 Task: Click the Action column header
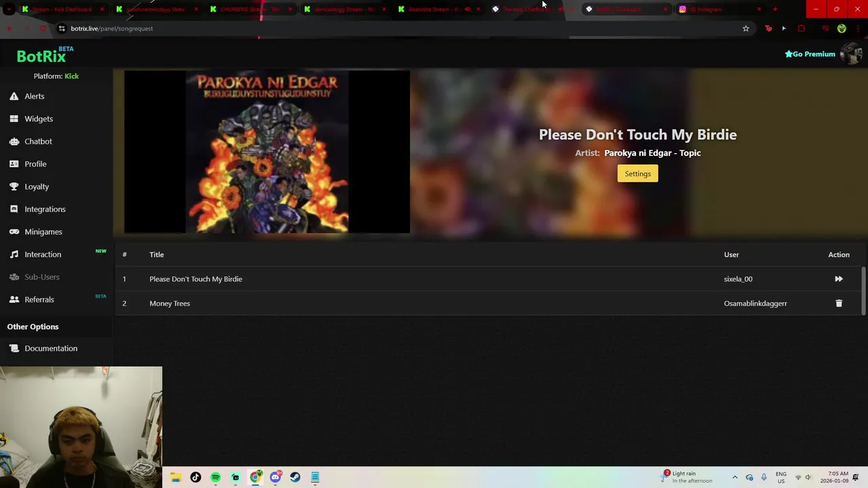(x=839, y=254)
